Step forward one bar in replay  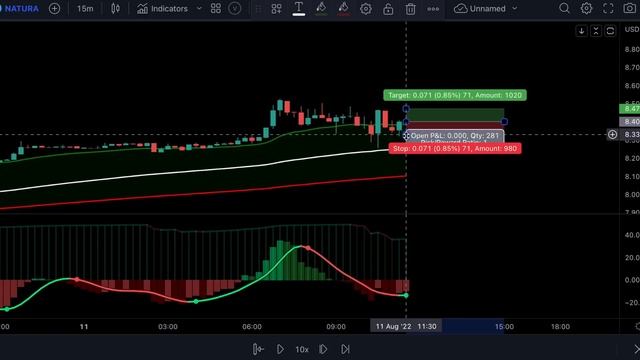pyautogui.click(x=323, y=349)
